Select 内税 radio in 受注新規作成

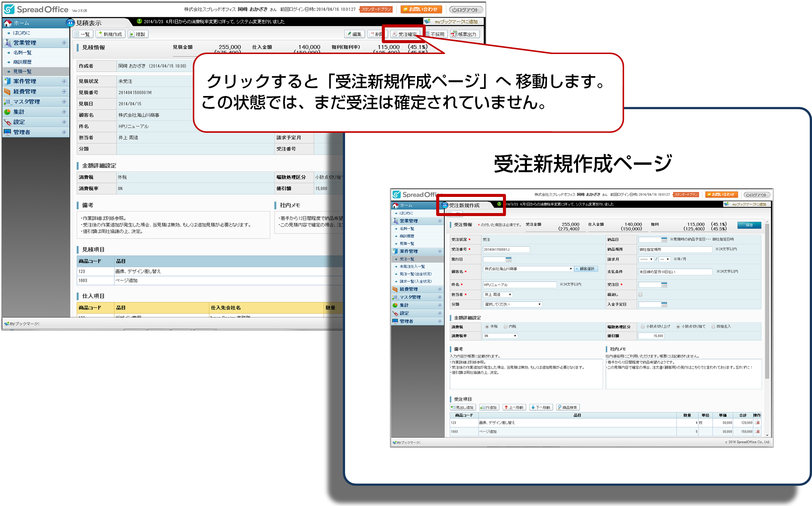505,327
